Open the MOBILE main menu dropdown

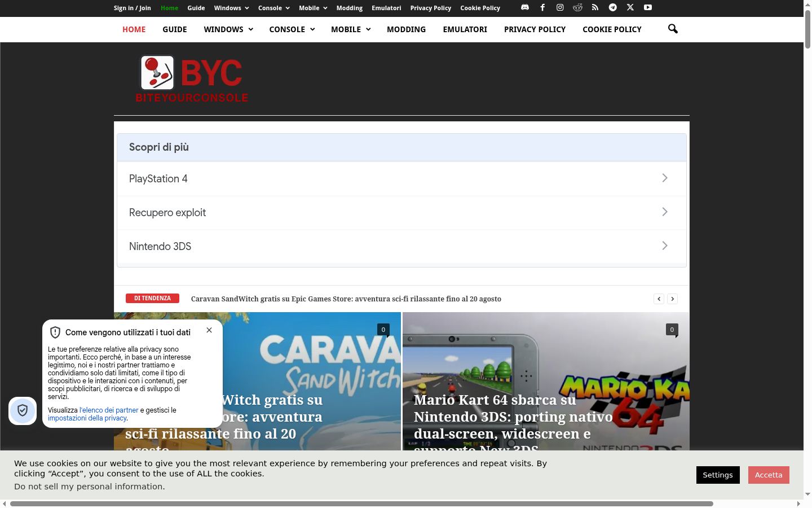[x=351, y=29]
